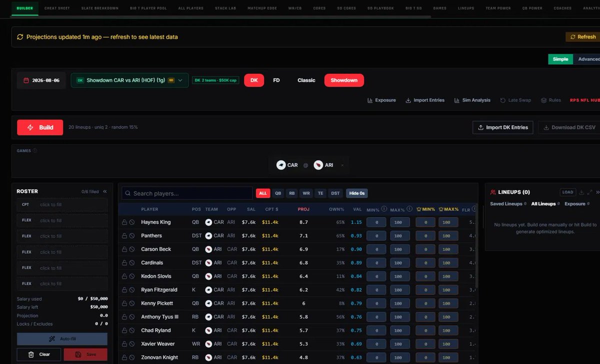Viewport: 600px width, 364px height.
Task: Sort table by SAL column
Action: pos(251,209)
